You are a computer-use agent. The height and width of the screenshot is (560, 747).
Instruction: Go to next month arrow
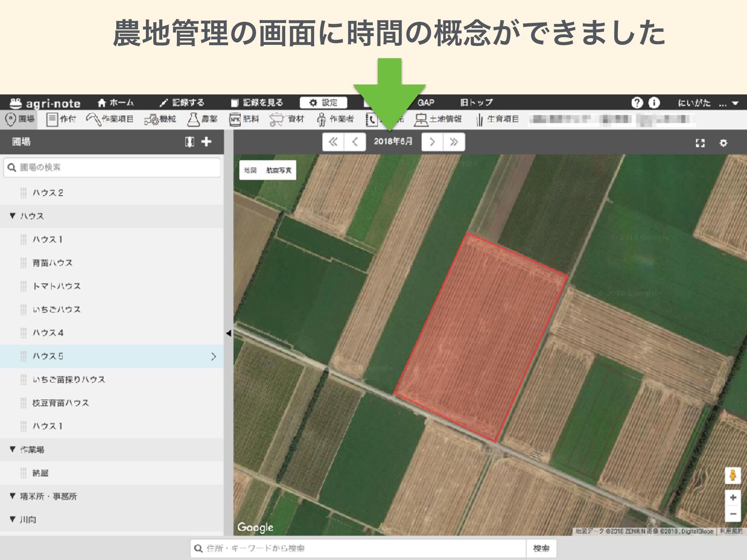click(x=432, y=142)
